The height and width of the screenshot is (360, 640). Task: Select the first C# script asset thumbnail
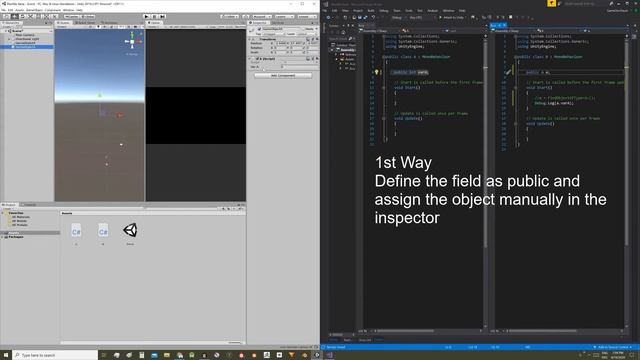click(76, 231)
